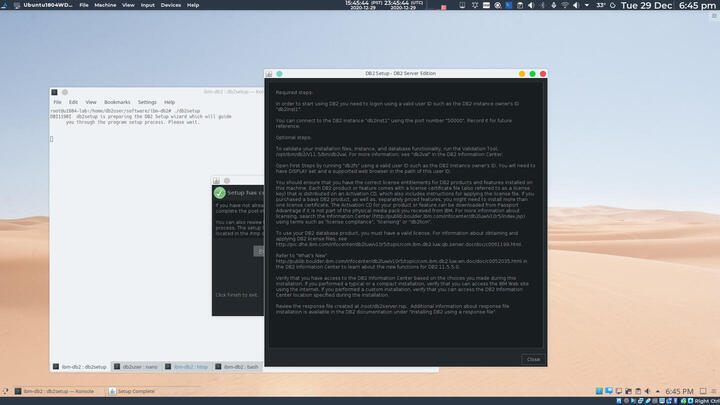
Task: Open VirtualBox View menu in top bar
Action: 128,5
